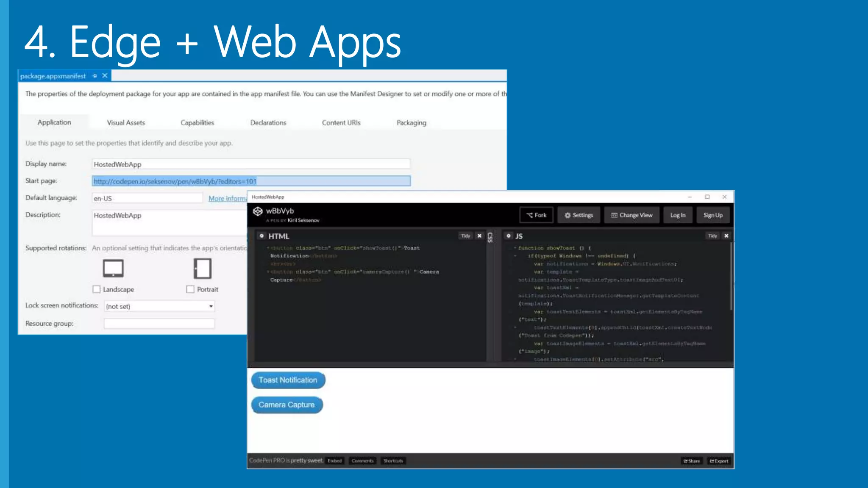Open HTML editor settings gear
The height and width of the screenshot is (488, 868).
coord(262,236)
